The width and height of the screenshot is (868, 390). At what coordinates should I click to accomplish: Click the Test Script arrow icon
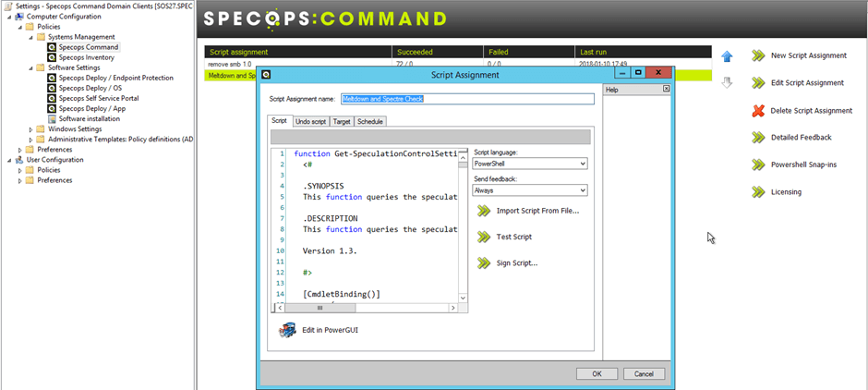click(484, 238)
